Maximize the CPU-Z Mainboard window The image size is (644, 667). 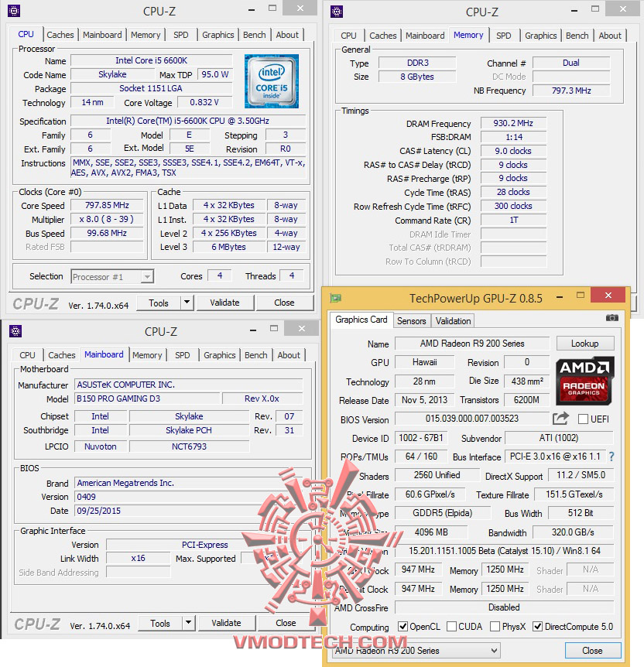point(274,328)
